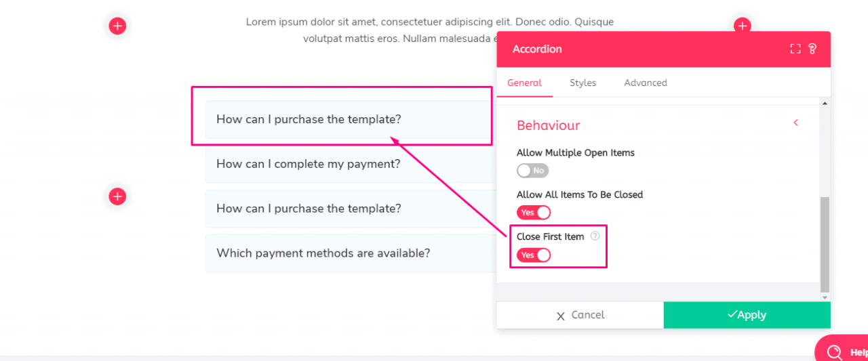Click the top-left red plus add button
Image resolution: width=868 pixels, height=361 pixels.
coord(117,26)
